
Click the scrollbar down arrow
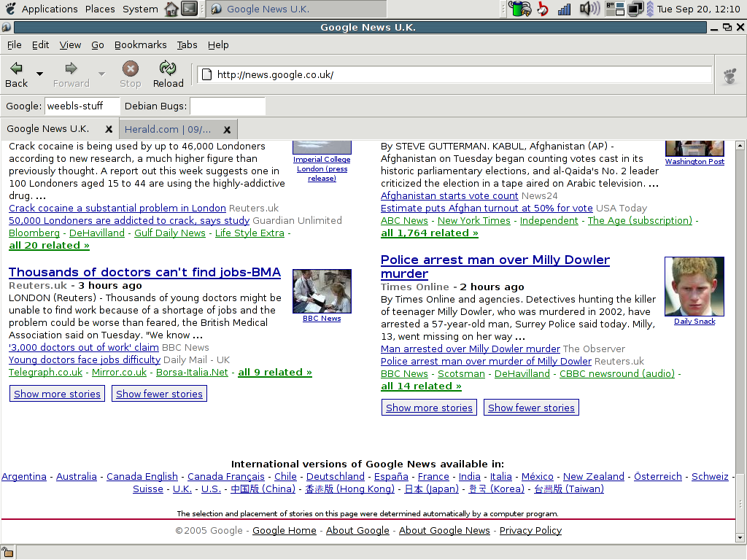coord(740,538)
